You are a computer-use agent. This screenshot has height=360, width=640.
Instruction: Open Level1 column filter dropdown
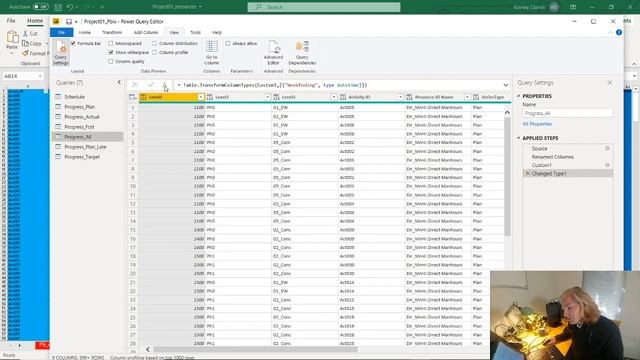pos(201,97)
